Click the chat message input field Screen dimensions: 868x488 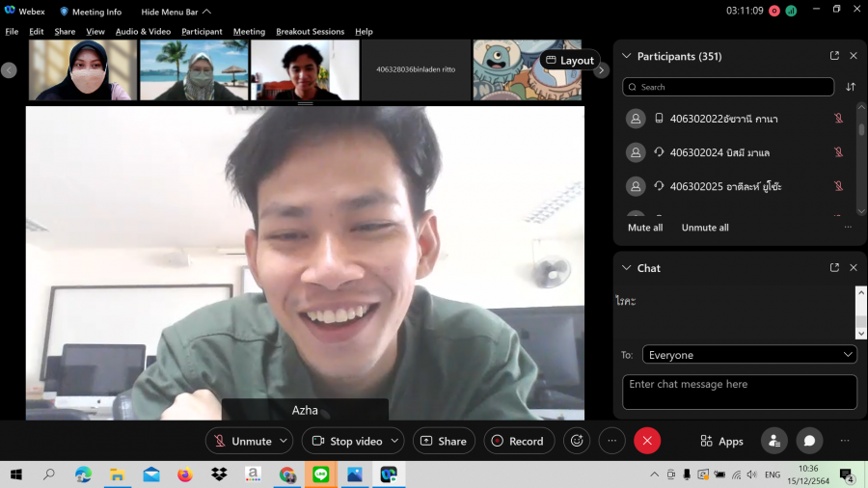[x=739, y=392]
